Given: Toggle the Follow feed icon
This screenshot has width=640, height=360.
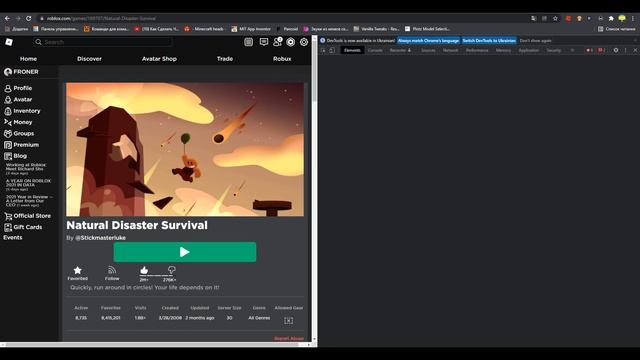Looking at the screenshot, I should (x=112, y=270).
